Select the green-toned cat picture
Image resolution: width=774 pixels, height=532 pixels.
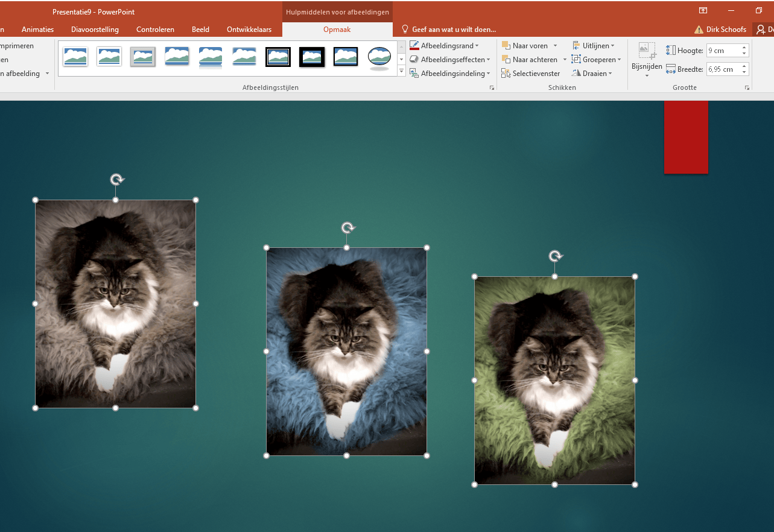point(554,381)
